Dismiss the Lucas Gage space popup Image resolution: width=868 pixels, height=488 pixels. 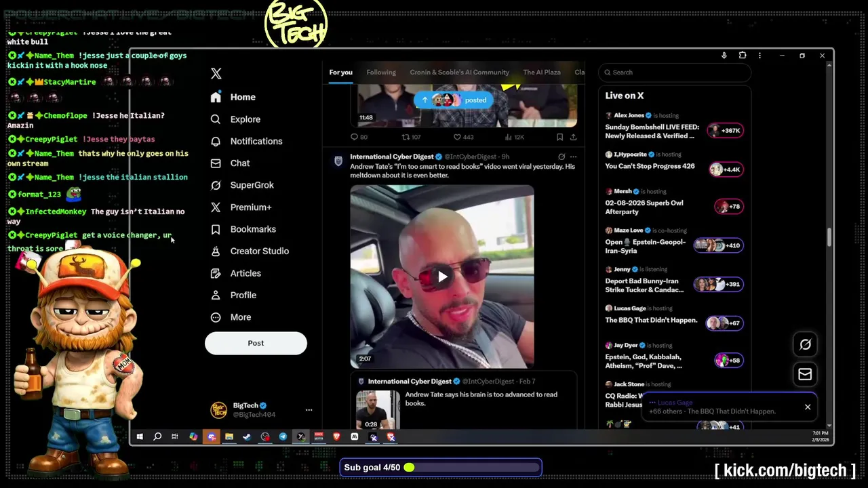click(808, 407)
